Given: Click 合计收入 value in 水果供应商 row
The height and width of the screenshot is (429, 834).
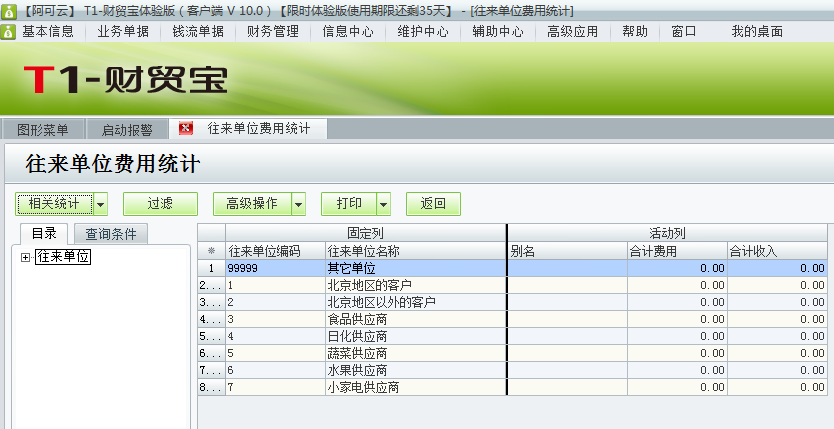Looking at the screenshot, I should point(777,371).
